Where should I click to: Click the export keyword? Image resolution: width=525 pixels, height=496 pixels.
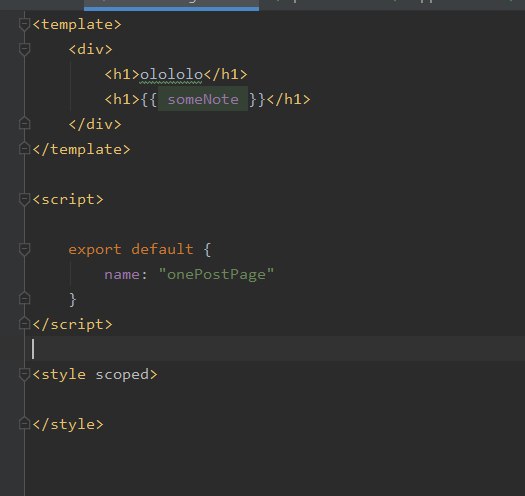[95, 250]
